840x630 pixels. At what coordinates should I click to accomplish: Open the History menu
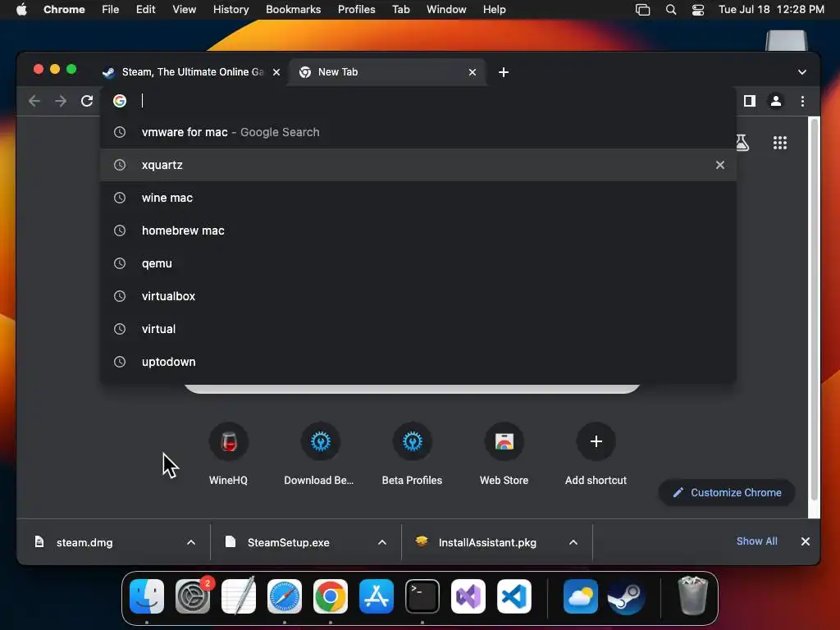point(231,9)
